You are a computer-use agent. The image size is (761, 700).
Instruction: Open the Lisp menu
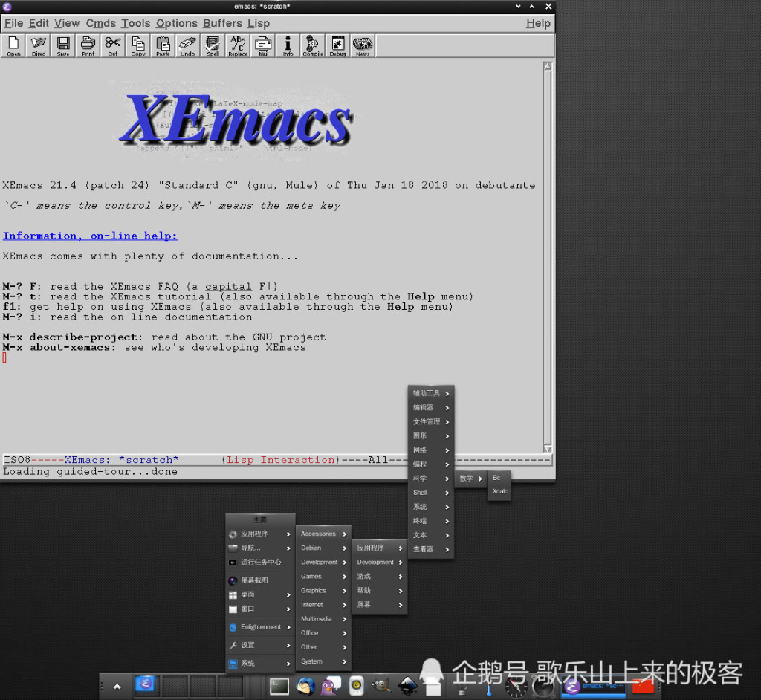[259, 23]
